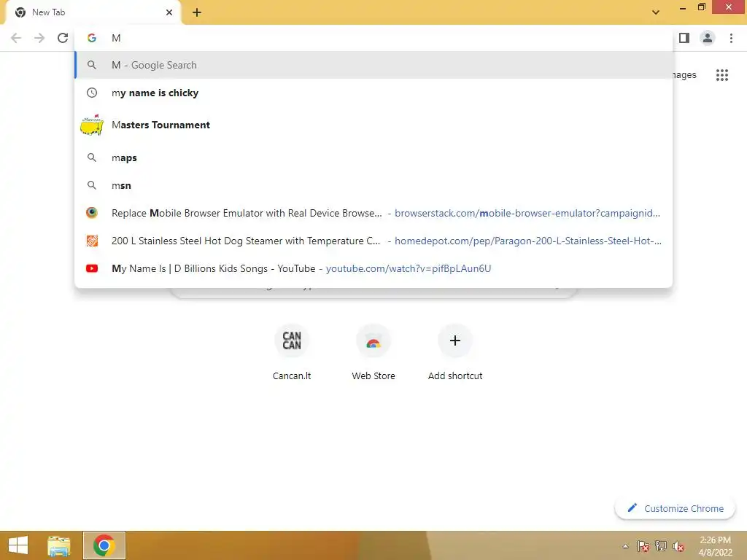Viewport: 747px width, 560px height.
Task: Click the Masters Tournament logo thumbnail
Action: (x=92, y=125)
